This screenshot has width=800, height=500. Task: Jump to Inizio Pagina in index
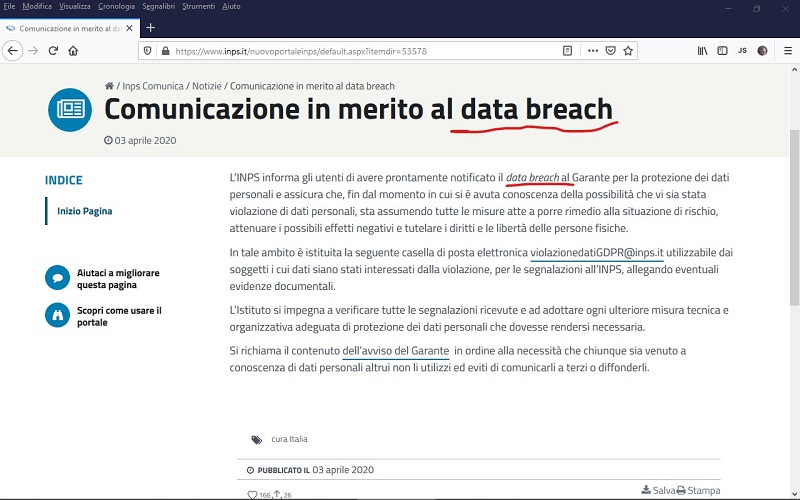coord(85,211)
